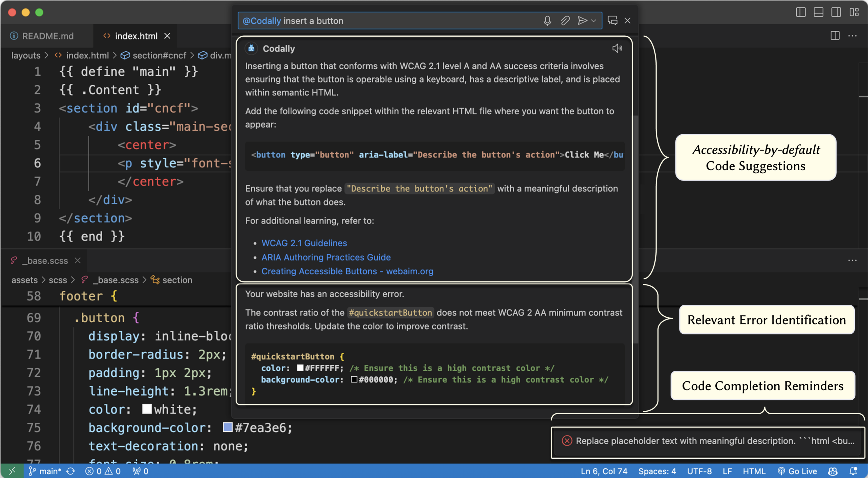Click section symbol breadcrumb in _base.scss
Screen dimensions: 868x478
[x=177, y=280]
